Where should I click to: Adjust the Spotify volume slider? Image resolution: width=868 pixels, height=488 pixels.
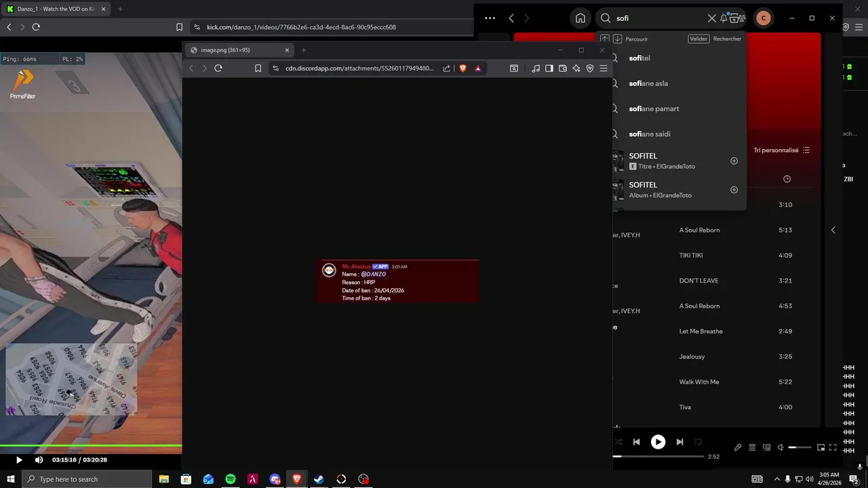[800, 447]
